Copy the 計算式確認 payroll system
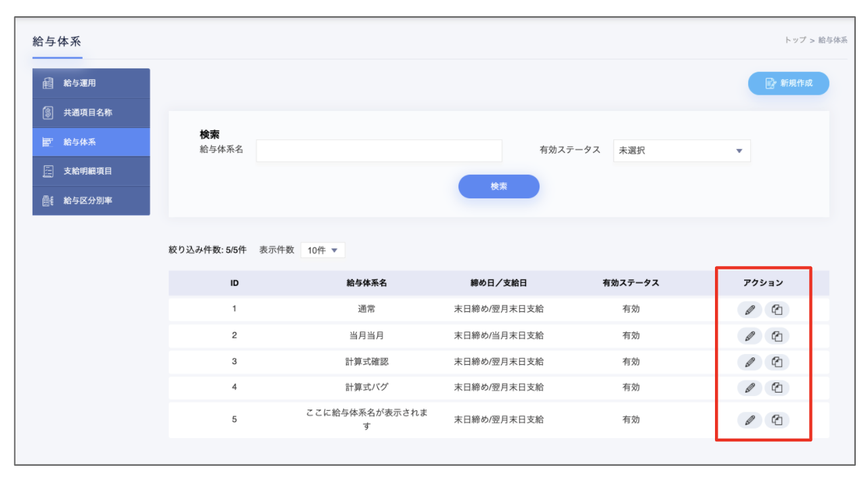This screenshot has width=868, height=482. coord(777,362)
